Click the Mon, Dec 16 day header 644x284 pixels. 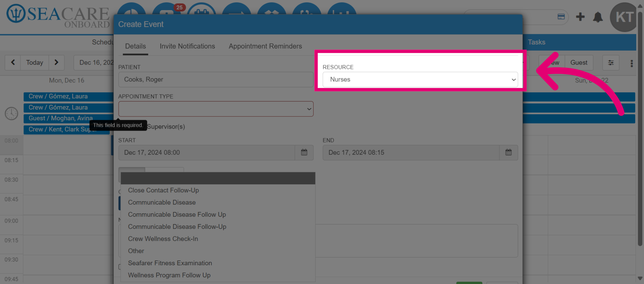[67, 80]
